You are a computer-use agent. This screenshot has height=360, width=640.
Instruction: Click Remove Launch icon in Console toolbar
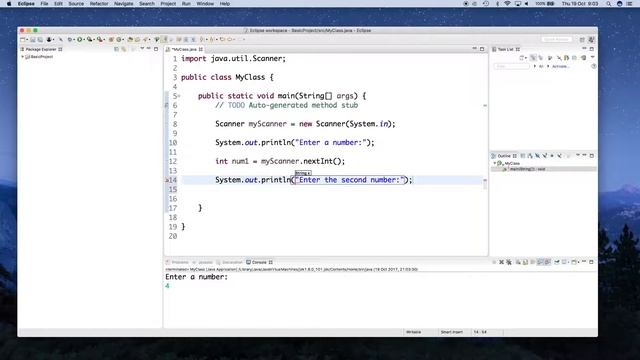pyautogui.click(x=501, y=262)
